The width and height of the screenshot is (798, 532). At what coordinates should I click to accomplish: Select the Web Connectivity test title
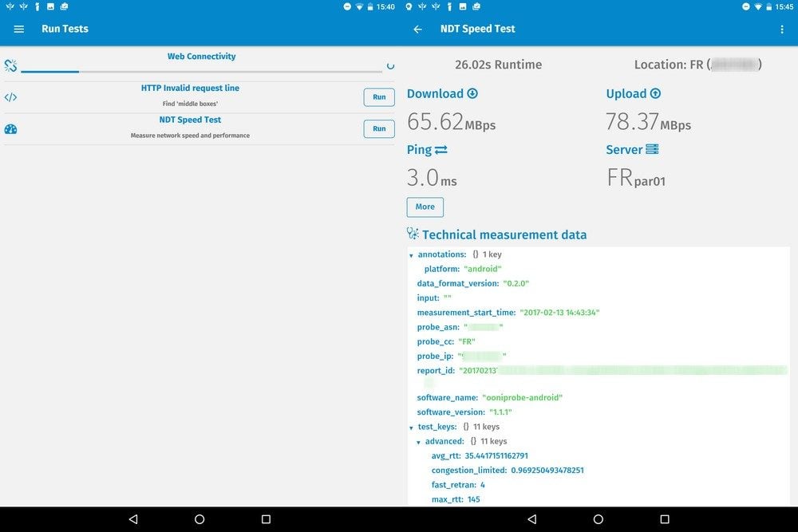tap(201, 57)
